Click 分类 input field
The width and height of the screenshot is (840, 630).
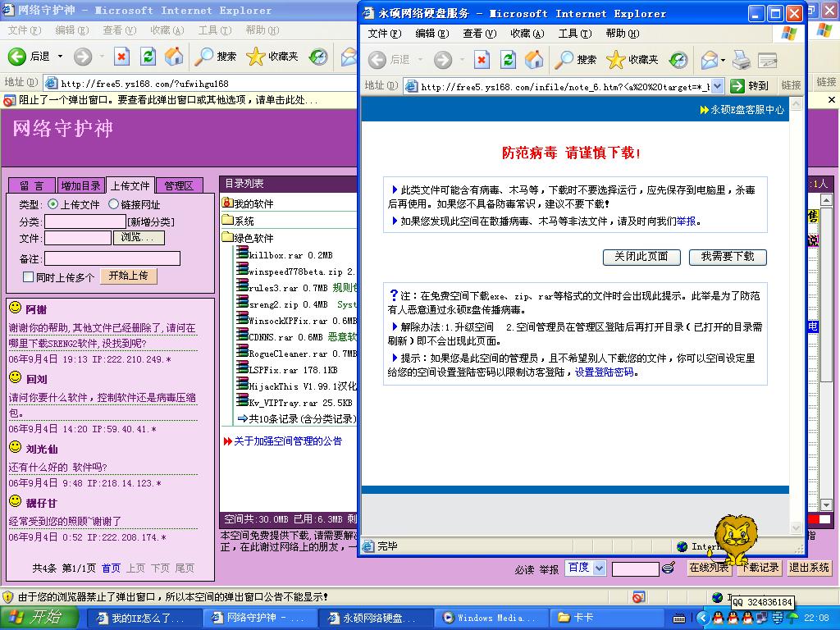tap(85, 221)
